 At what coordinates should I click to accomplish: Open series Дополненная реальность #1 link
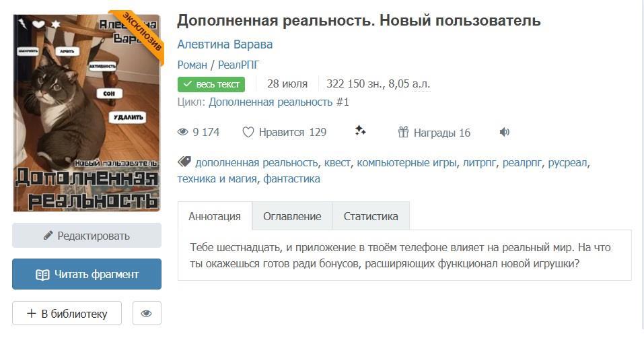279,102
